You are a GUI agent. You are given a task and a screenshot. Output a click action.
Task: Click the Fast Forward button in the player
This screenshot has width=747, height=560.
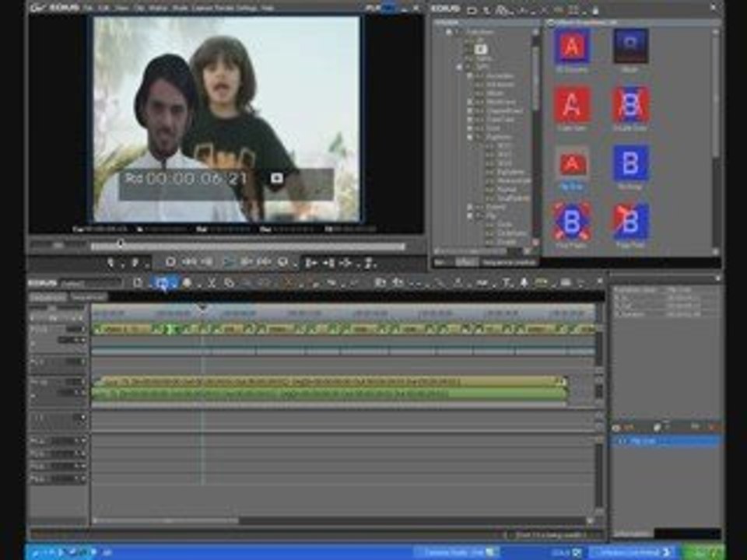264,262
